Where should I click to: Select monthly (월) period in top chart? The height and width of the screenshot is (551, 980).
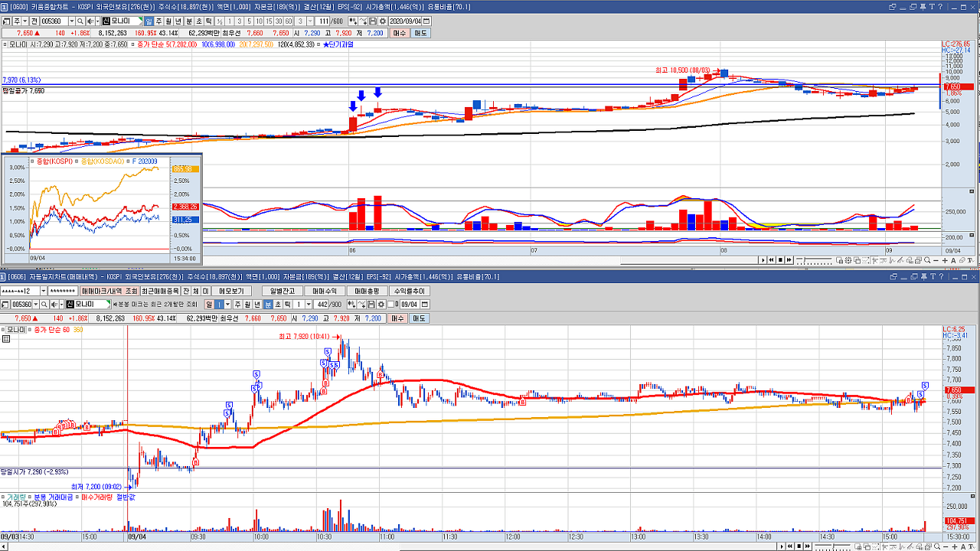pos(168,21)
